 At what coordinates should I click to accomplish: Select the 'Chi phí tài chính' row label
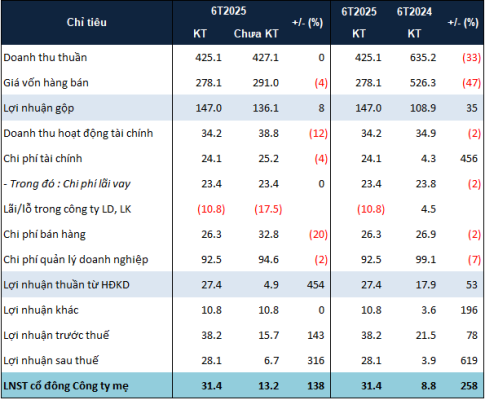pyautogui.click(x=43, y=158)
